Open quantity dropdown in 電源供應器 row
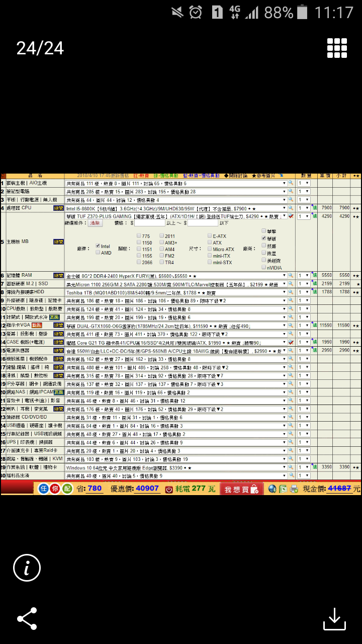The width and height of the screenshot is (362, 644). [x=304, y=350]
